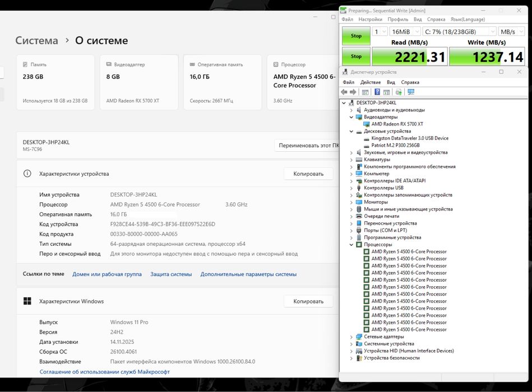Scan for hardware changes via monitor icon
Viewport: 532px width, 392px height.
pos(411,92)
